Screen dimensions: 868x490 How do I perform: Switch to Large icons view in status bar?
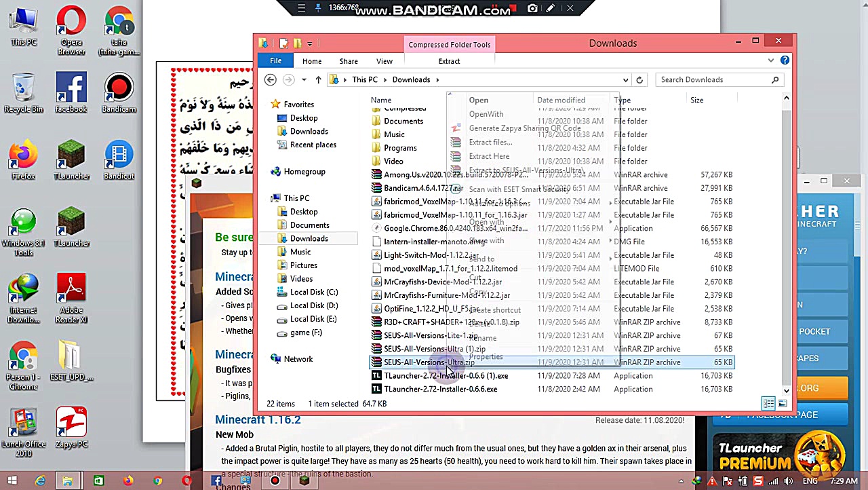pos(782,404)
